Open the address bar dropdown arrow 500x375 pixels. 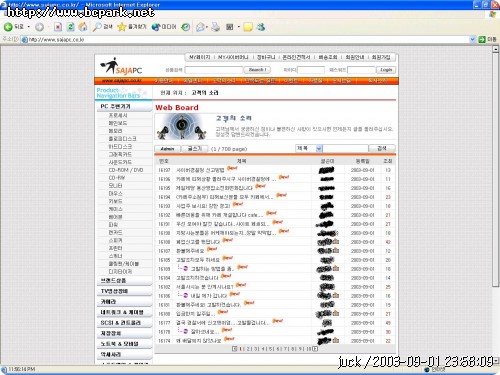(472, 39)
